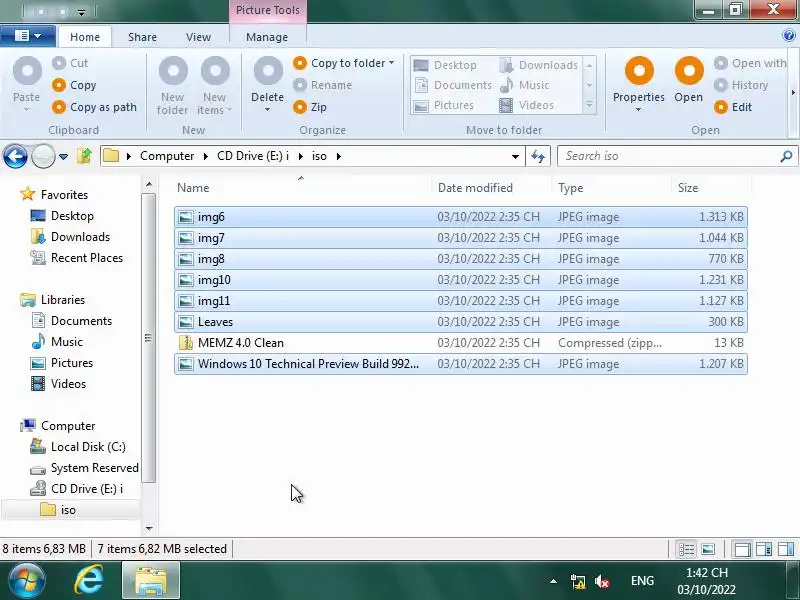Viewport: 800px width, 600px height.
Task: Click Computer in the address breadcrumb
Action: 167,156
